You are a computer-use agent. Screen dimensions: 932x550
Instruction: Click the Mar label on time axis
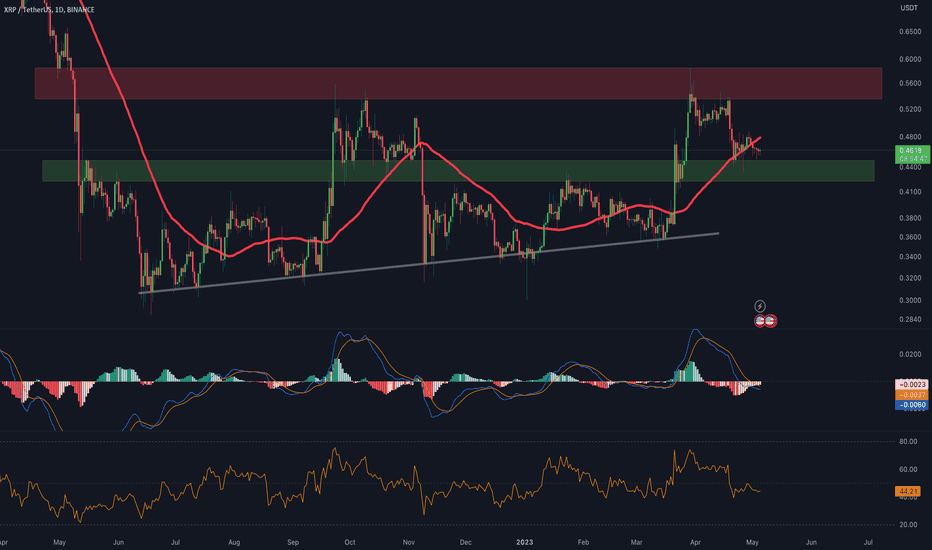[x=637, y=542]
